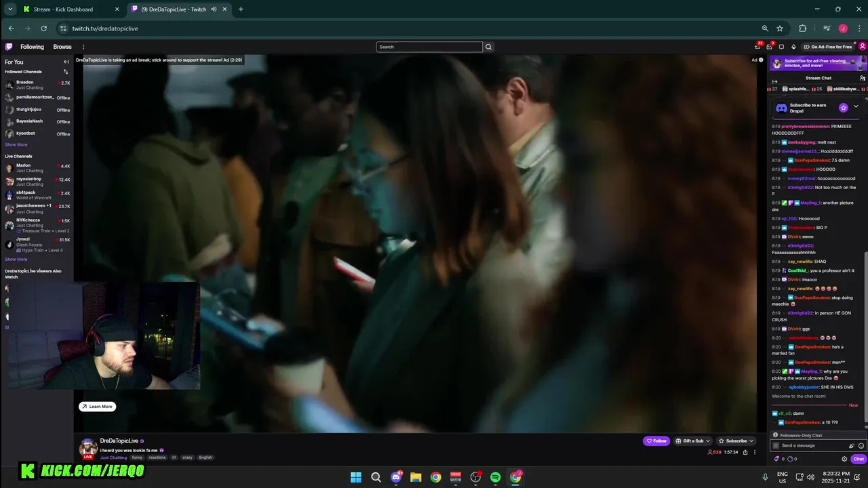
Task: Click the 'reactions' stream tag
Action: [x=157, y=457]
